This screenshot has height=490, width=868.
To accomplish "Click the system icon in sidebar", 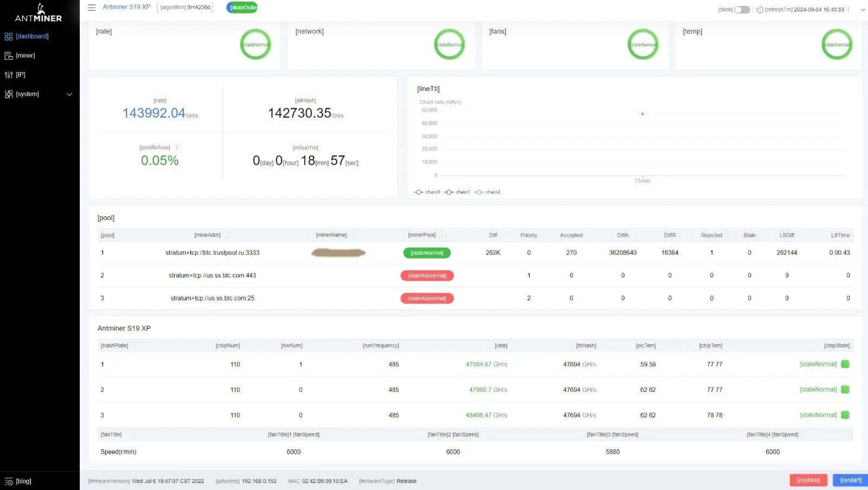I will click(9, 94).
